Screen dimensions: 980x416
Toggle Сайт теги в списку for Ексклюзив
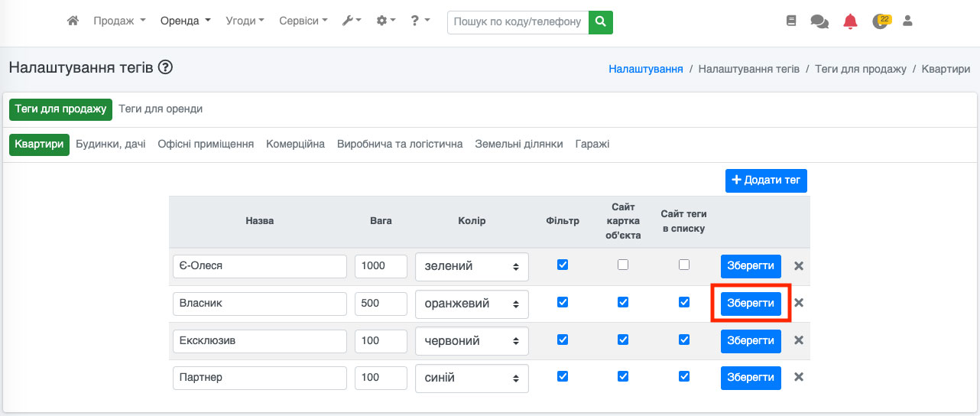pyautogui.click(x=684, y=339)
